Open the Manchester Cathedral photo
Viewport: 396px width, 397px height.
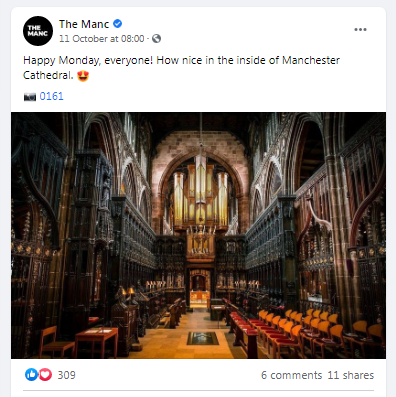(x=198, y=235)
